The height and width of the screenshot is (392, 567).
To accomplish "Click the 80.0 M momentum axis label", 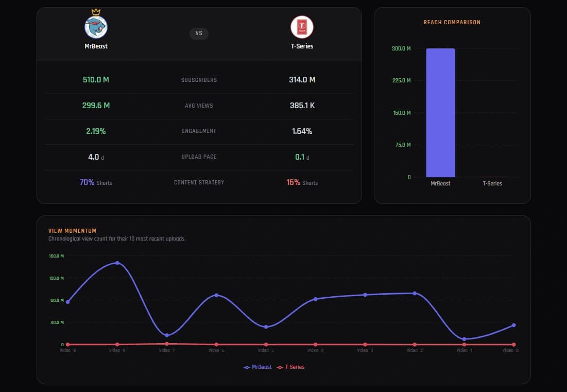I will coord(57,300).
